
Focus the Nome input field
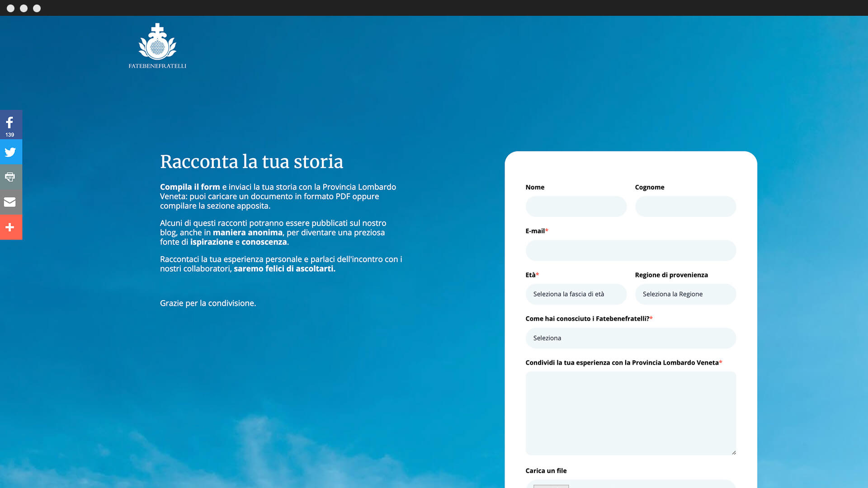[x=576, y=206]
